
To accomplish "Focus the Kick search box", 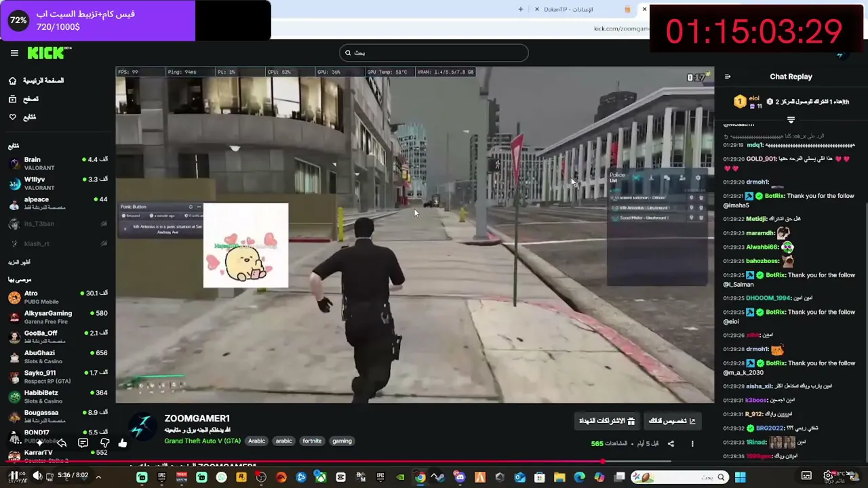I will [433, 53].
